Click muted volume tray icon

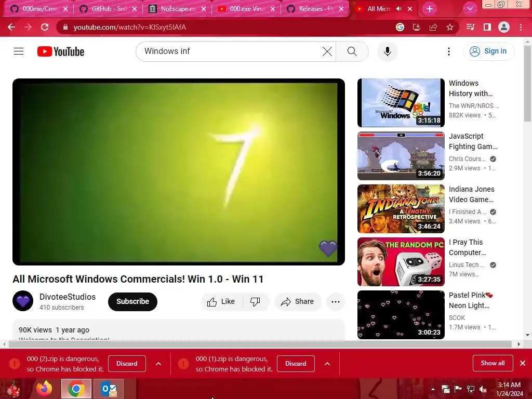click(483, 389)
